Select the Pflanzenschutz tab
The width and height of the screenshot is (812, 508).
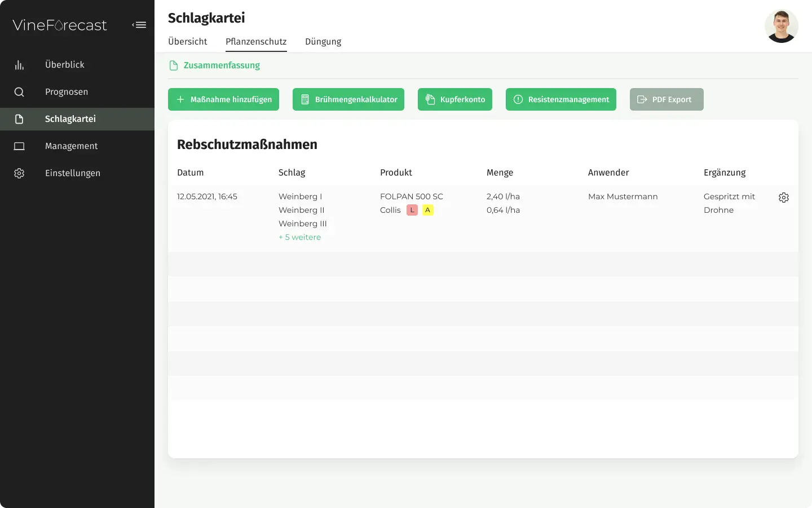pyautogui.click(x=256, y=42)
